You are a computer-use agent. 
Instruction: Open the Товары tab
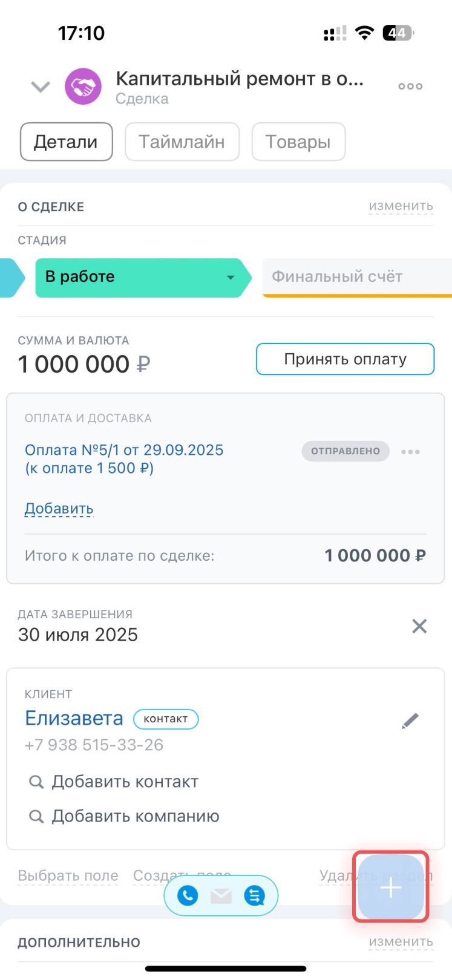pyautogui.click(x=298, y=142)
